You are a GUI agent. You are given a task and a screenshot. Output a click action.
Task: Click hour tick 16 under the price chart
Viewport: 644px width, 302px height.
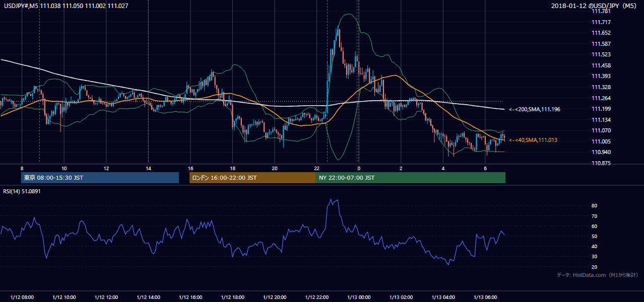(190, 168)
